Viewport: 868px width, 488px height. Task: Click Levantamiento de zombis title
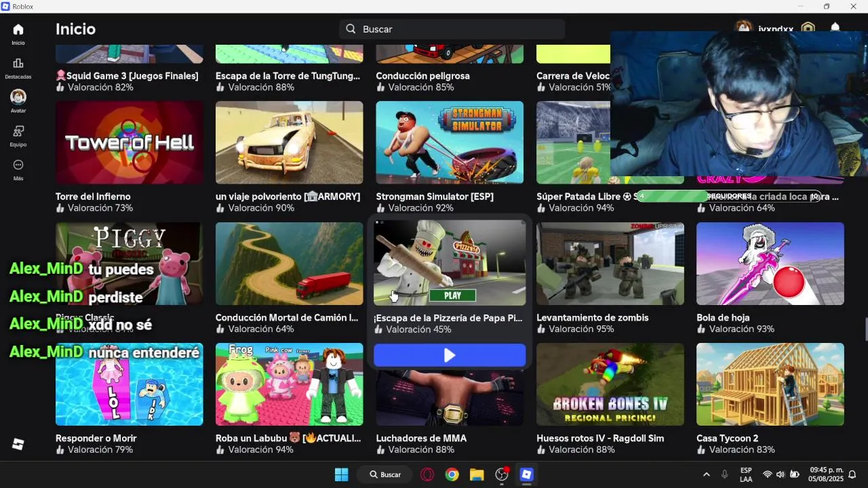coord(593,317)
